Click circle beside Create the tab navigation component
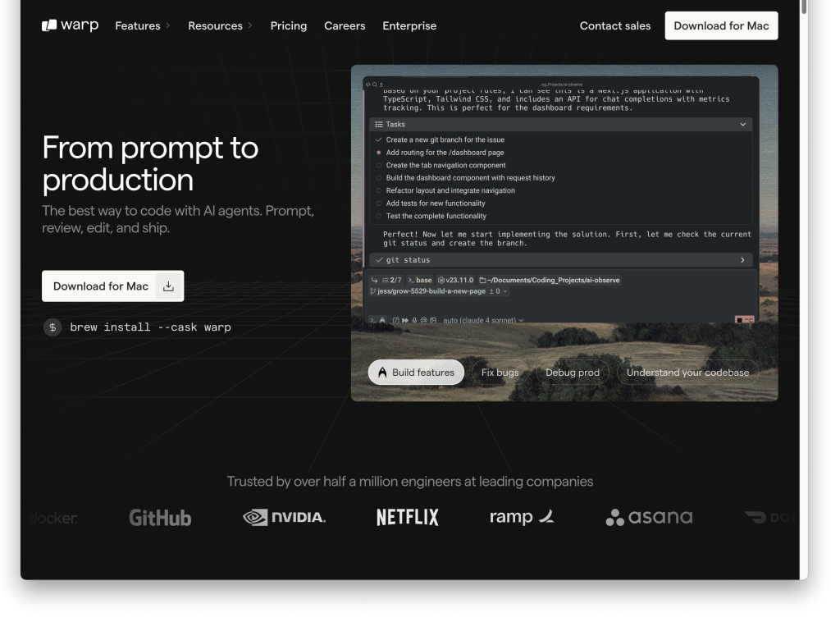Viewport: 840px width, 622px height. point(379,166)
